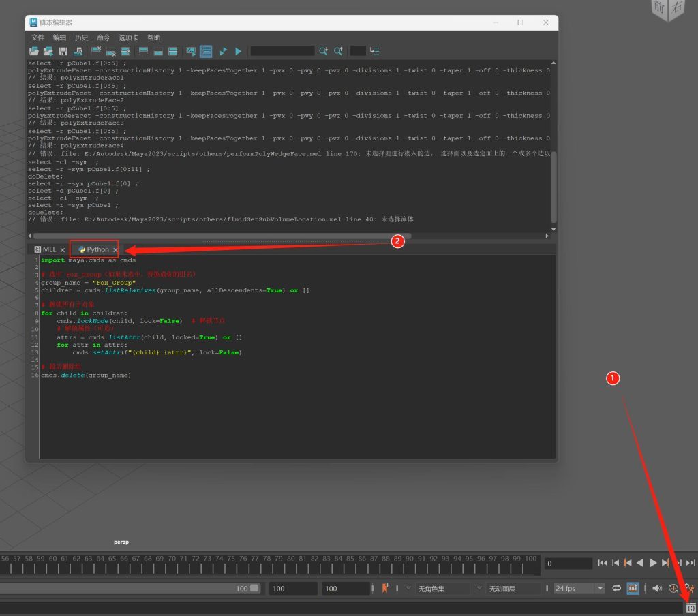
Task: Expand the 无角色集 character set dropdown
Action: pos(442,588)
